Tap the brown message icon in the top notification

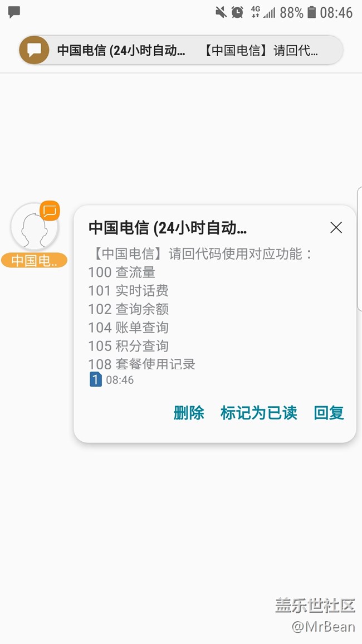tap(34, 50)
